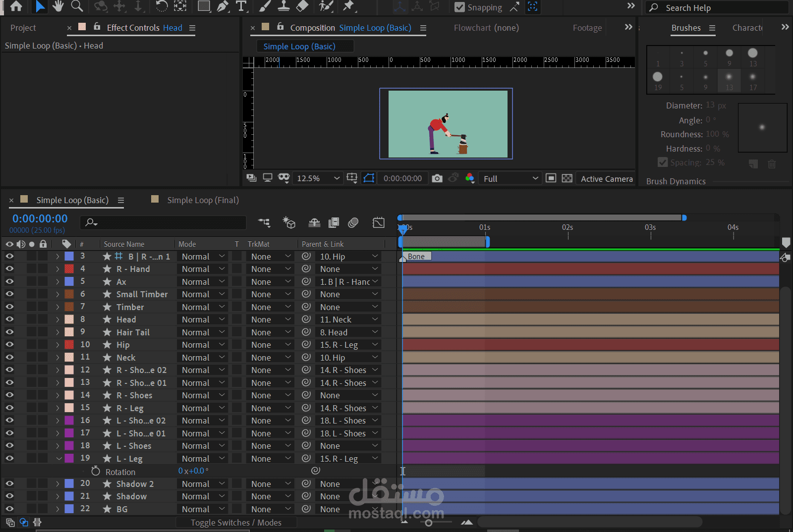The height and width of the screenshot is (532, 793).
Task: Select the Pen tool
Action: [223, 6]
